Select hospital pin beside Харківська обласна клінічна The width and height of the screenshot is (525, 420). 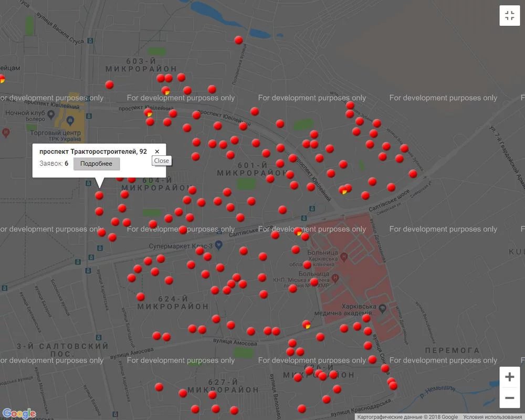(344, 257)
